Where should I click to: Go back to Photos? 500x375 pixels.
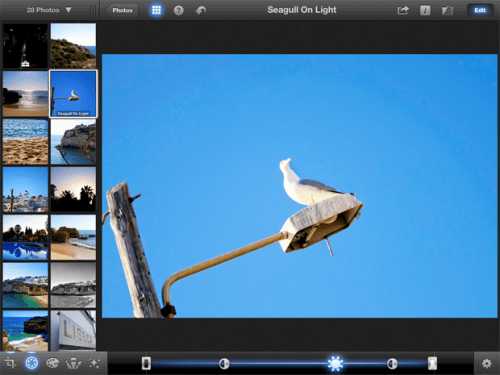point(122,10)
